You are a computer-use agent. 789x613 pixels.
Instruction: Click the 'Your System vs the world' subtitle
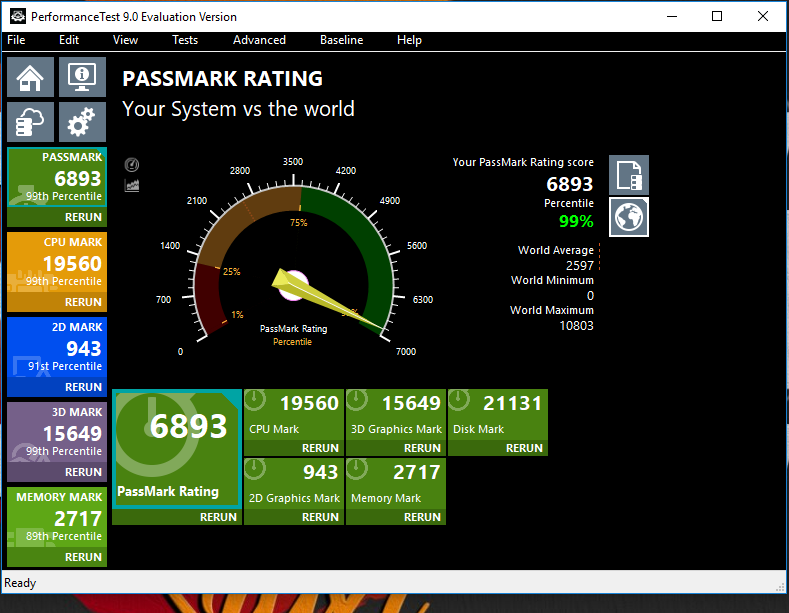pyautogui.click(x=239, y=109)
